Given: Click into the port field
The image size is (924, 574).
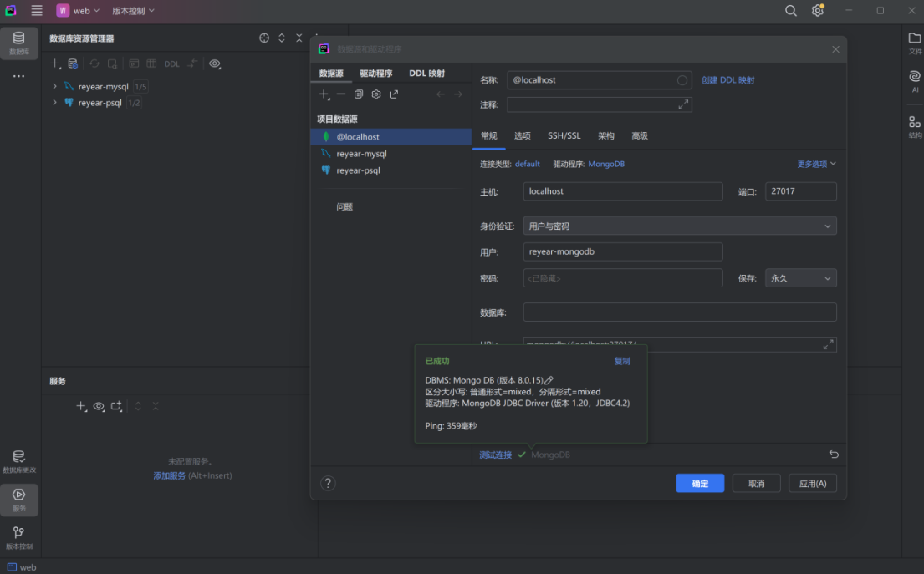Looking at the screenshot, I should pyautogui.click(x=800, y=191).
